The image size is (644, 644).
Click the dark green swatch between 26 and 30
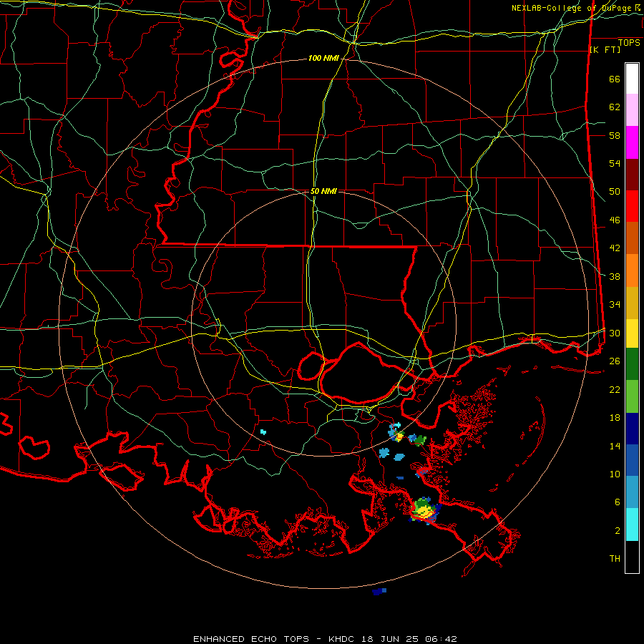[x=632, y=364]
